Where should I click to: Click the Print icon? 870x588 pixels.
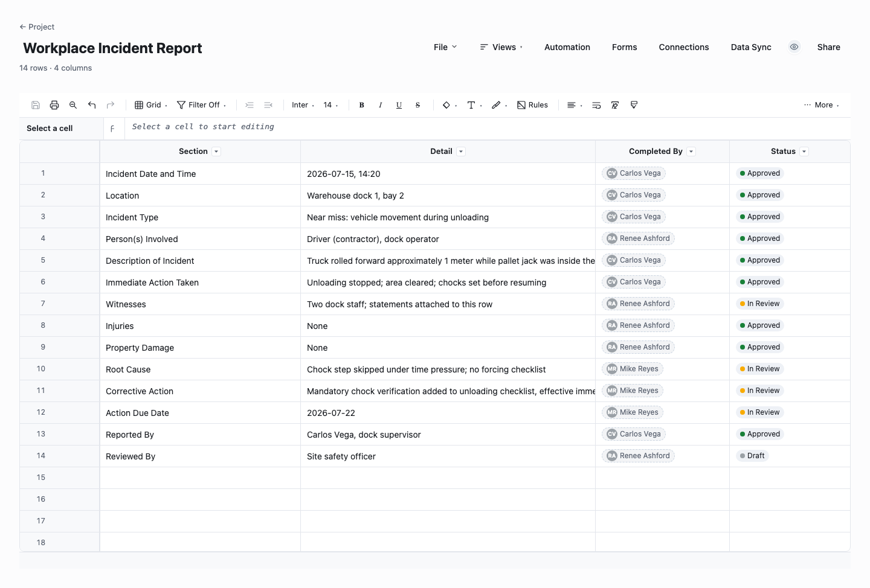coord(54,105)
